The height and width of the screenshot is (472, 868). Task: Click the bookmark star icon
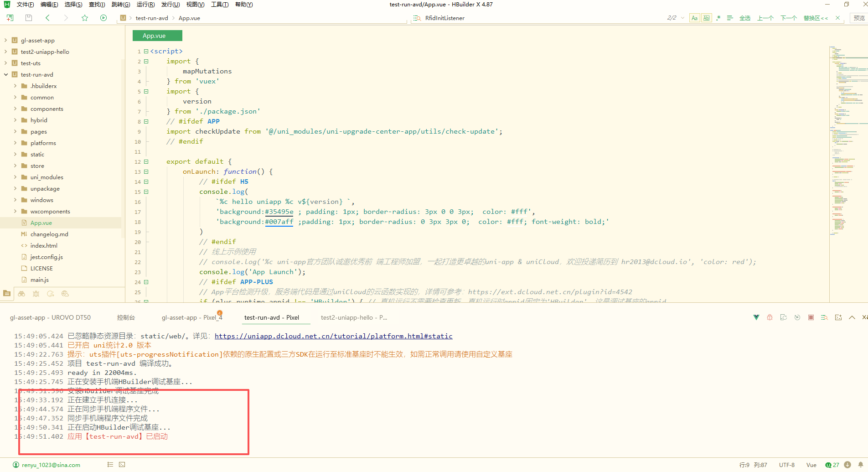point(85,18)
